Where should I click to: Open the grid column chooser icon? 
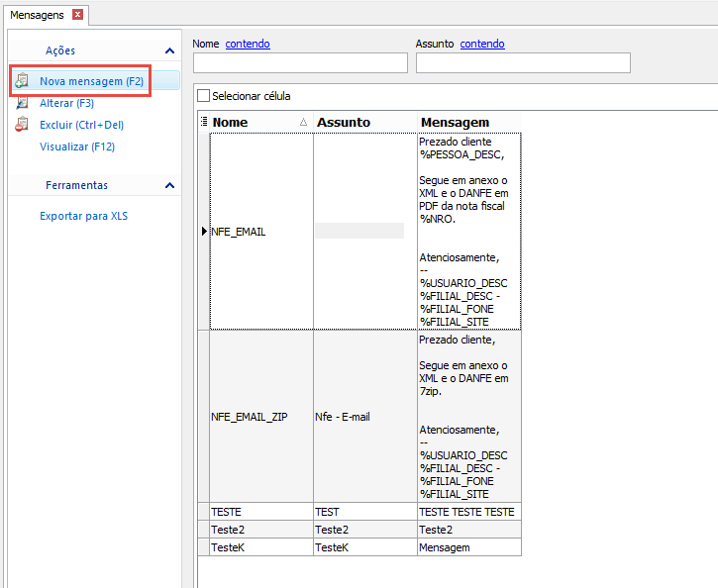coord(204,122)
